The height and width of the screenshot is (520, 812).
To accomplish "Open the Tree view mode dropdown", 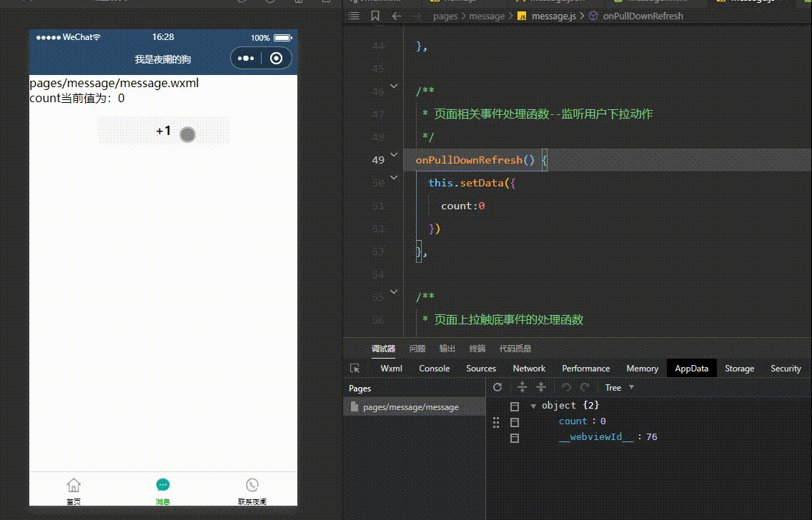I will pyautogui.click(x=619, y=387).
